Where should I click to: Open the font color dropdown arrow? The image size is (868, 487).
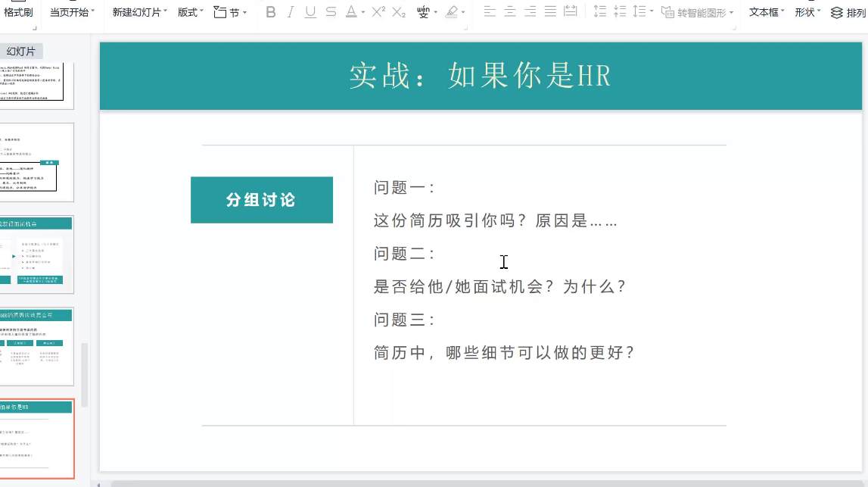coord(363,13)
